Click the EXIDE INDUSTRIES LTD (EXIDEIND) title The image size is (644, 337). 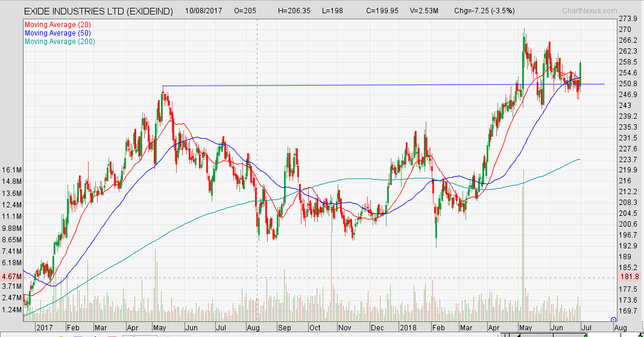coord(98,11)
